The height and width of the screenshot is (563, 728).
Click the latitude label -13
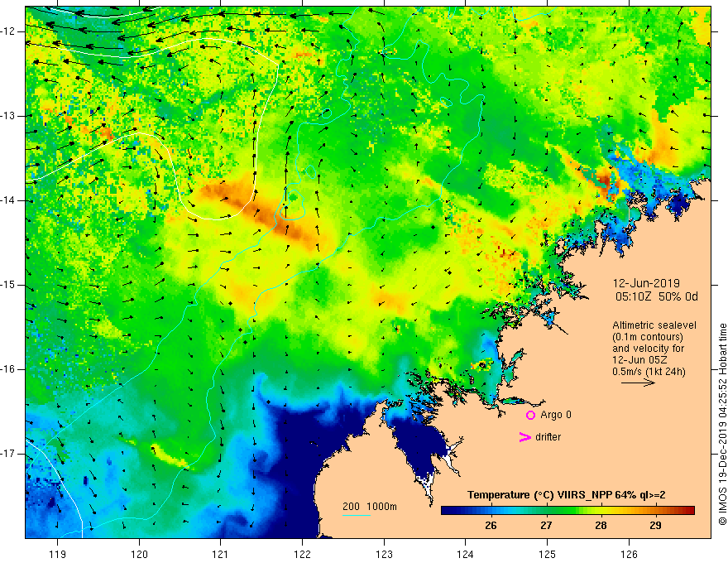[8, 116]
